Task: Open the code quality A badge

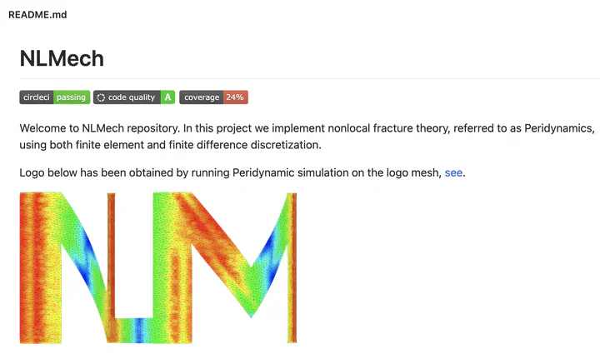Action: [134, 97]
